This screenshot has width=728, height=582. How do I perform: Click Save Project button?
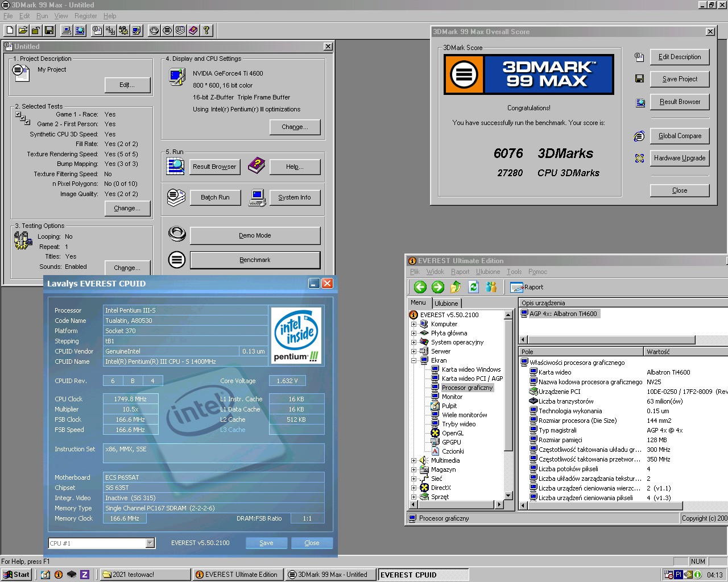tap(680, 79)
